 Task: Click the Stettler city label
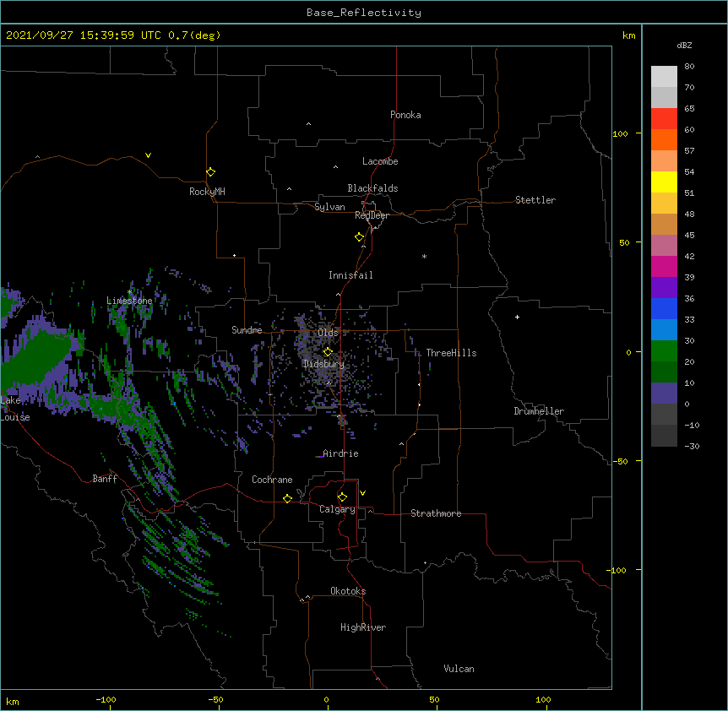pos(535,200)
